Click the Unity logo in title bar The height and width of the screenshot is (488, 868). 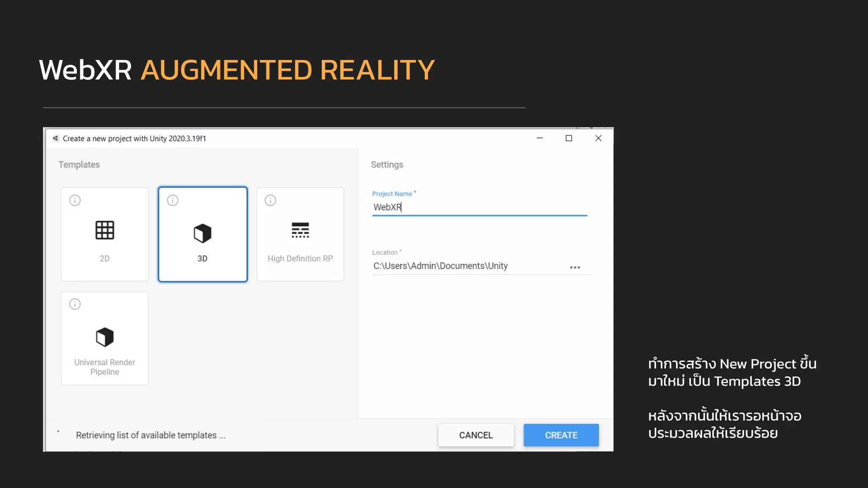(55, 138)
